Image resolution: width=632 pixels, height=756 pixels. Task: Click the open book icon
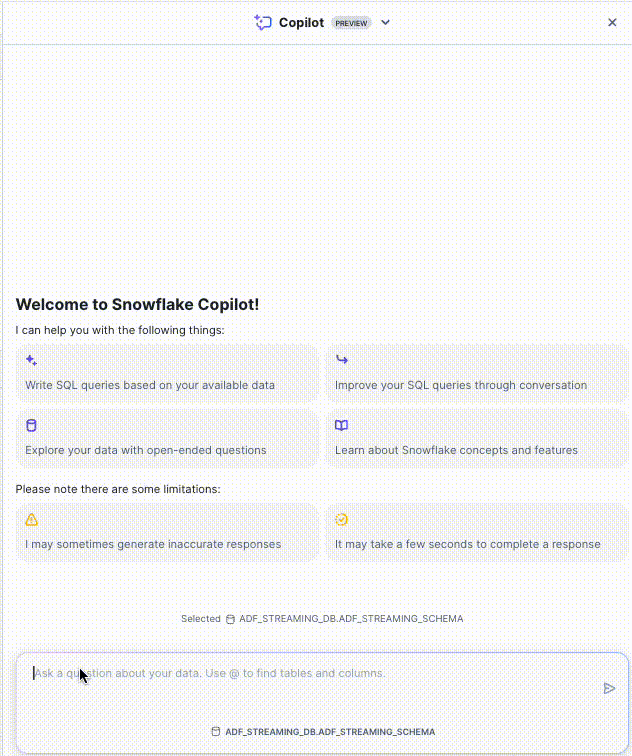click(342, 425)
